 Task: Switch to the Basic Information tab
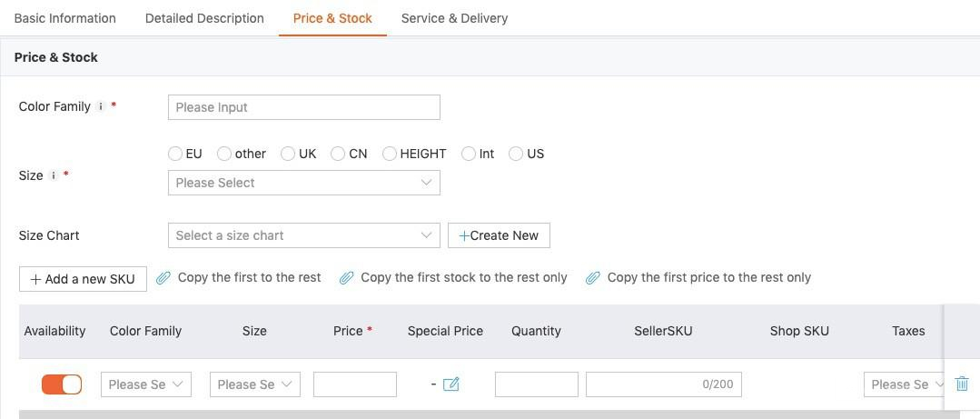[x=65, y=18]
